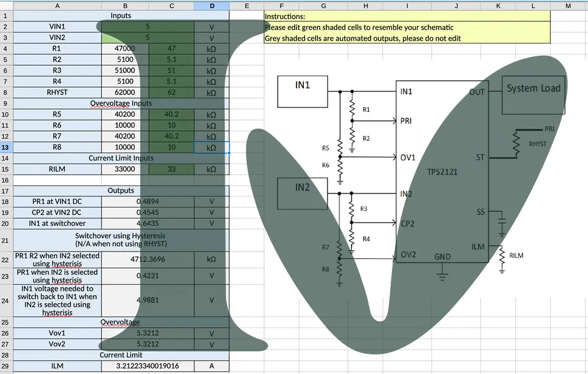The height and width of the screenshot is (374, 588).
Task: Click the "Current Limit" heading in row 28
Action: (x=121, y=355)
